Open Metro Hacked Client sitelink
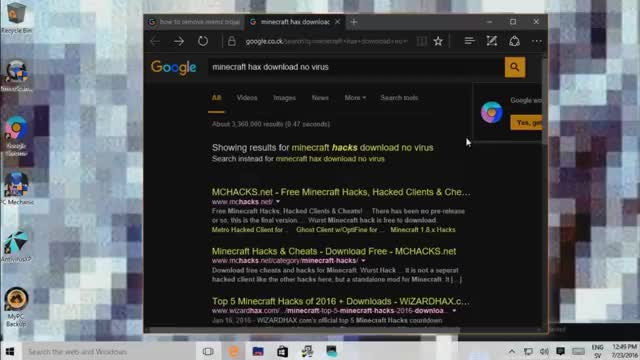 (x=249, y=230)
